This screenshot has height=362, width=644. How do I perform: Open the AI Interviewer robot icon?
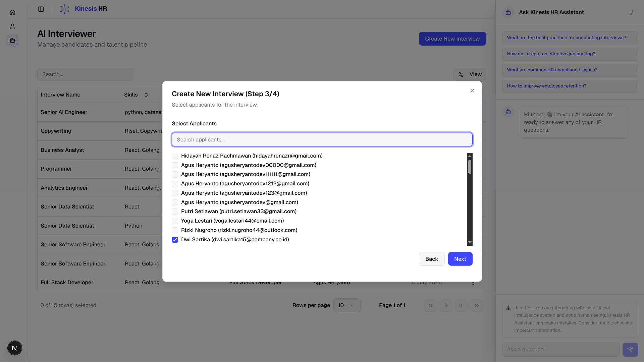[x=12, y=41]
